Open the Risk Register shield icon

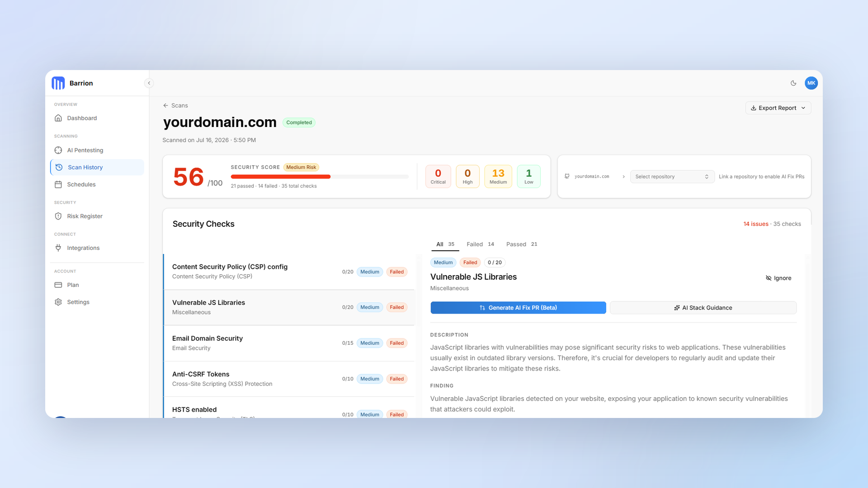tap(58, 216)
